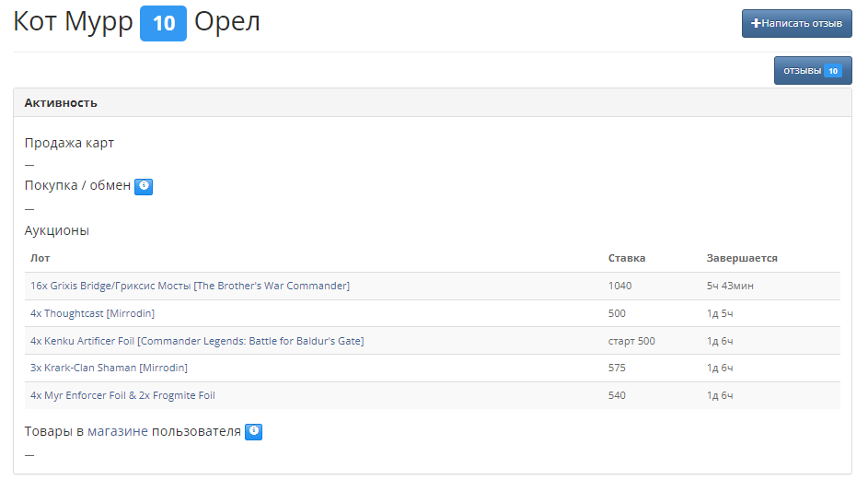Click the Лот column header
The width and height of the screenshot is (868, 480).
coord(41,258)
